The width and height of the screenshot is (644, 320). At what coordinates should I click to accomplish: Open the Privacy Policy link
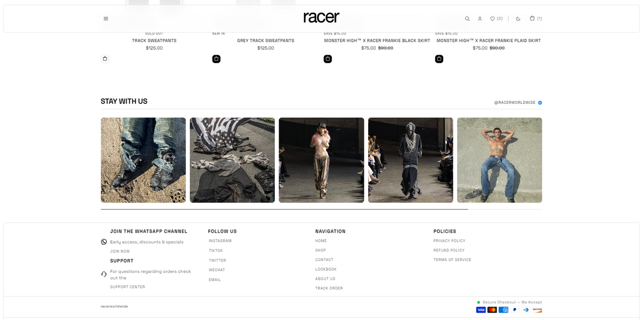tap(449, 241)
